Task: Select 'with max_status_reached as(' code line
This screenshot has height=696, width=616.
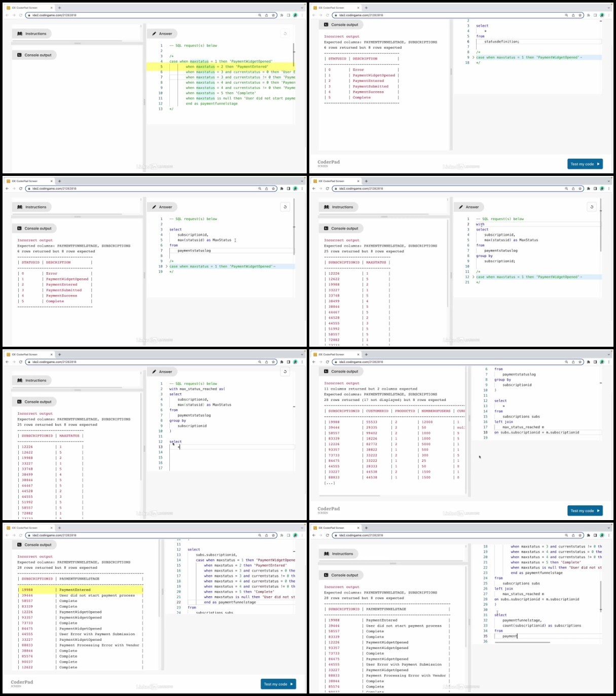Action: [x=197, y=389]
